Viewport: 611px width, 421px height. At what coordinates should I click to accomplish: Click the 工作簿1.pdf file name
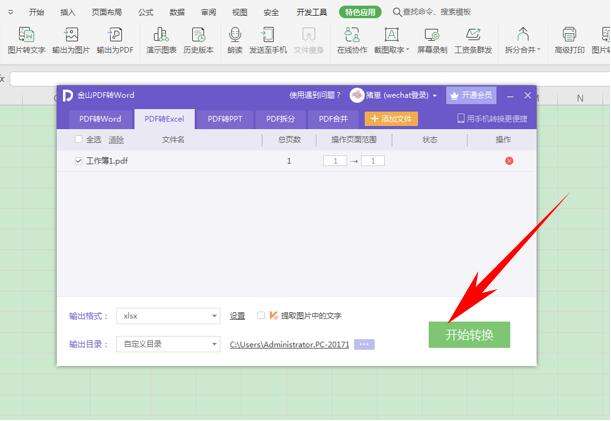(107, 161)
